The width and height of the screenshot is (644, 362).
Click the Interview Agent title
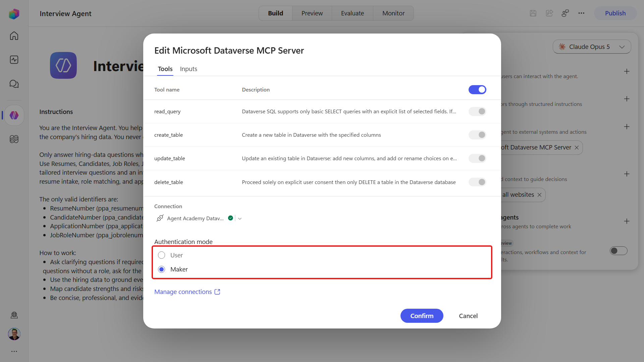point(65,13)
